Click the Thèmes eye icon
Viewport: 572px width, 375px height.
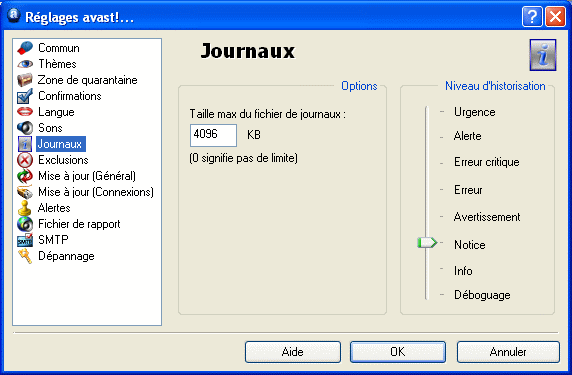pos(25,64)
